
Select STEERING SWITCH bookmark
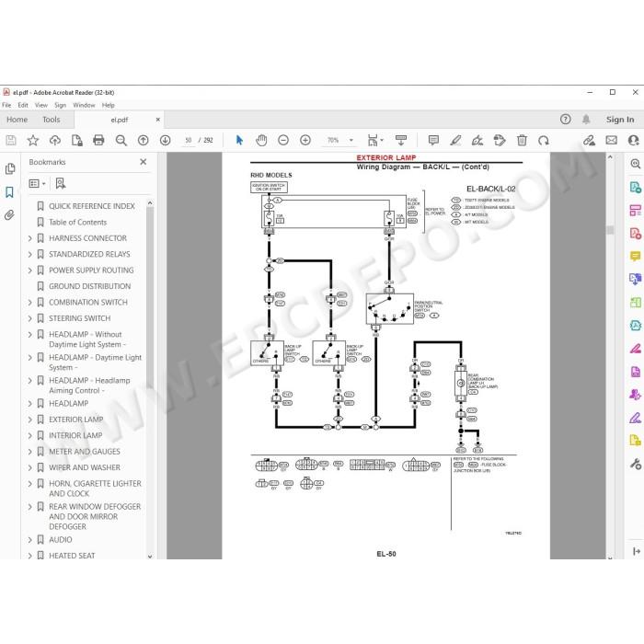tap(80, 318)
